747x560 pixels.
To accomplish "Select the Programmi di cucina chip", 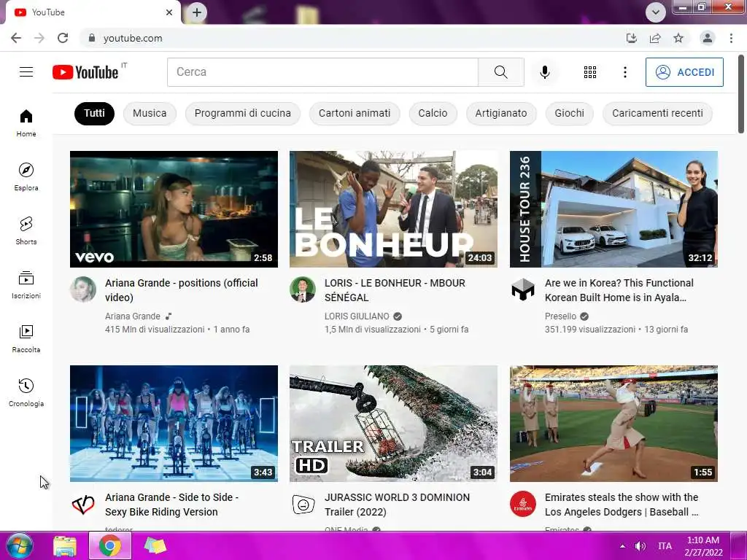I will [x=242, y=113].
